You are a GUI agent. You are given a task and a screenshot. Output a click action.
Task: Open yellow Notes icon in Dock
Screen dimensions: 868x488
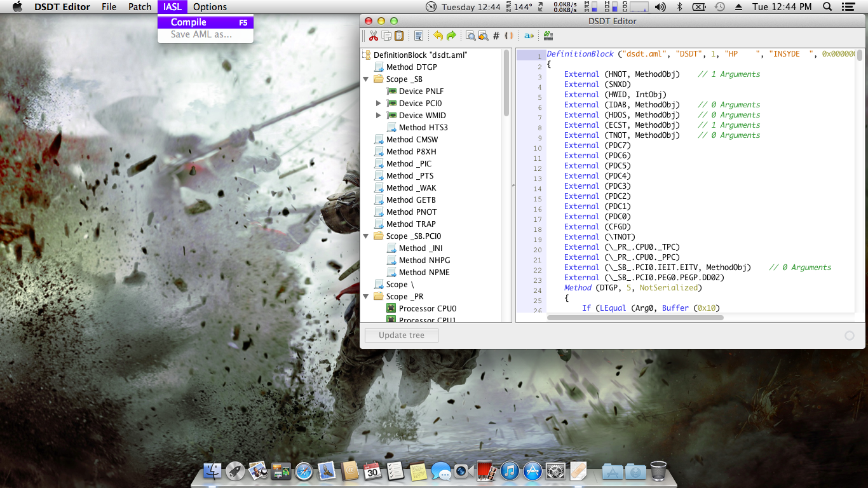(x=417, y=471)
